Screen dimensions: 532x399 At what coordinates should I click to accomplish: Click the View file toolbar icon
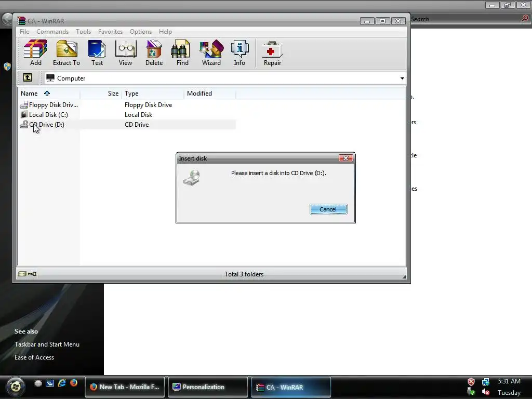click(126, 52)
